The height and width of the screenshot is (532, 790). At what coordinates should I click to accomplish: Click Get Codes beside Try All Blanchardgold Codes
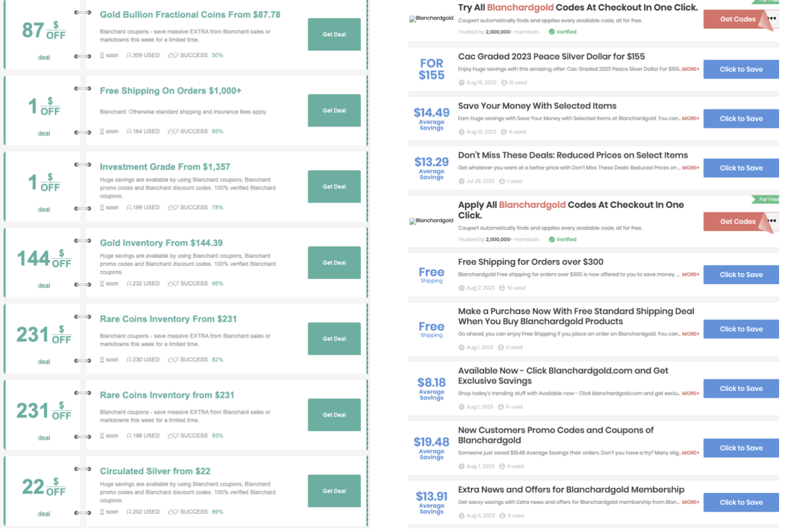click(x=738, y=19)
